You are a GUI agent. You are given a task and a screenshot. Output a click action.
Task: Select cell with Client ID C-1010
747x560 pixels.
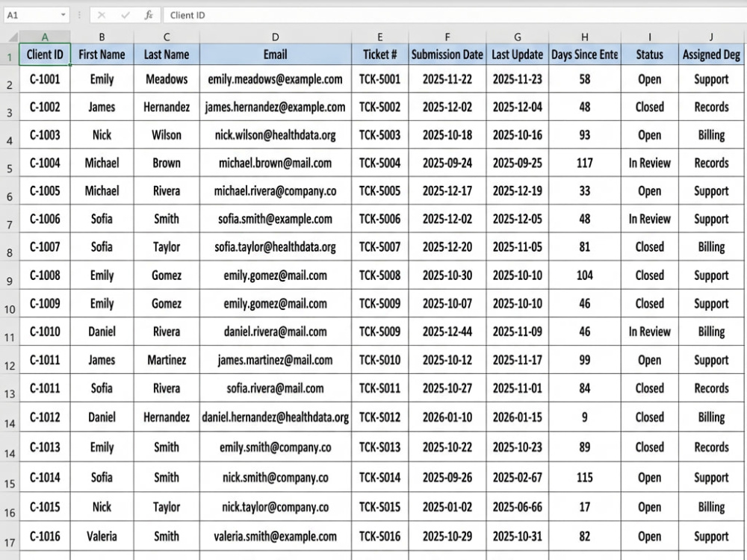45,332
